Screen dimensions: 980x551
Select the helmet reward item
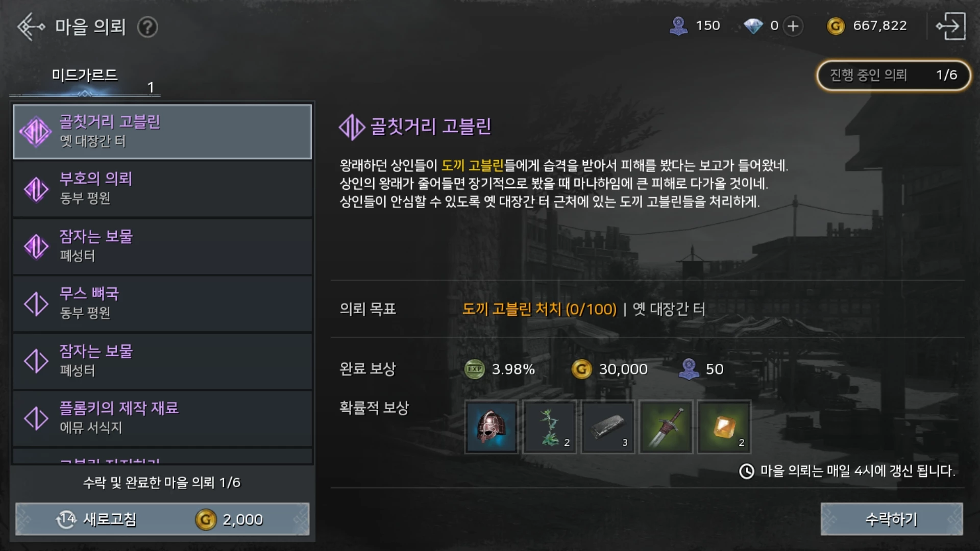click(491, 427)
